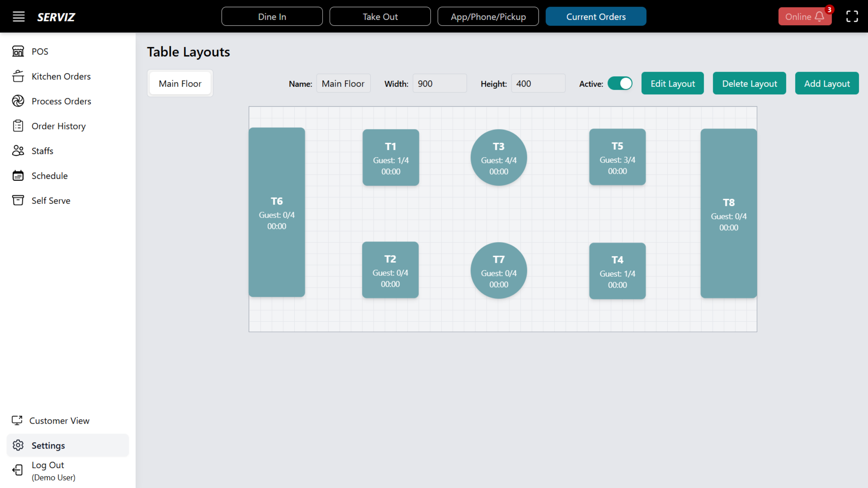Screen dimensions: 868x488
Task: Open the Customer View icon
Action: (x=17, y=420)
